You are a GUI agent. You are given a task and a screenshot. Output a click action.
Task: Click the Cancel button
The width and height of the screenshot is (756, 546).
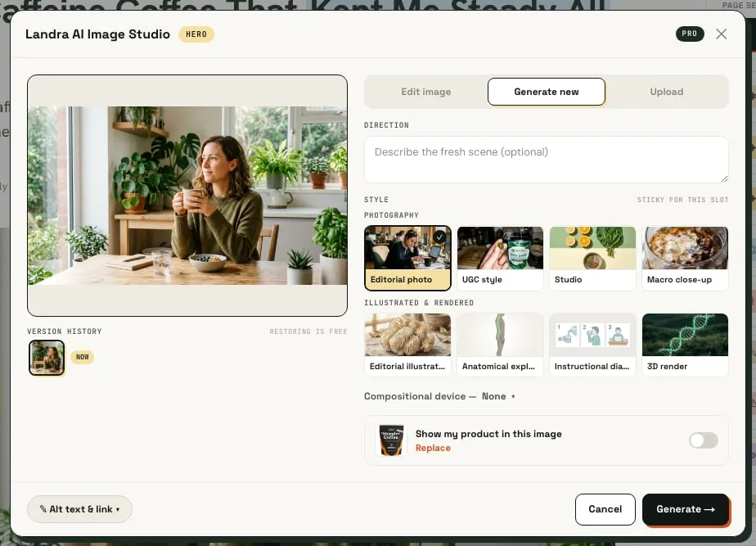[x=605, y=509]
